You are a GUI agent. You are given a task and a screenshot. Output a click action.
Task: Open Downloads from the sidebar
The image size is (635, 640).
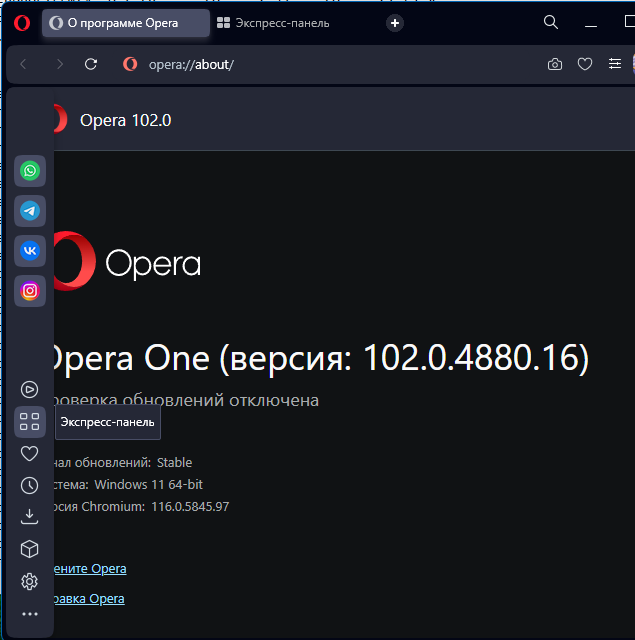[x=29, y=517]
